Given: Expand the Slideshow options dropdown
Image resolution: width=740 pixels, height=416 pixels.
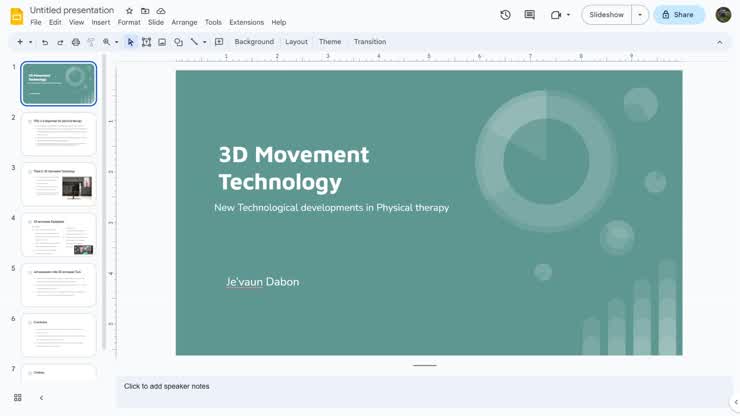Looking at the screenshot, I should [640, 15].
